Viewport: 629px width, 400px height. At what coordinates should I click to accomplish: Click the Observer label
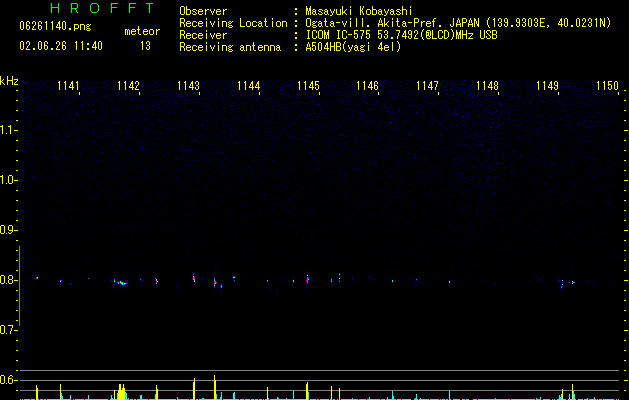(x=203, y=11)
